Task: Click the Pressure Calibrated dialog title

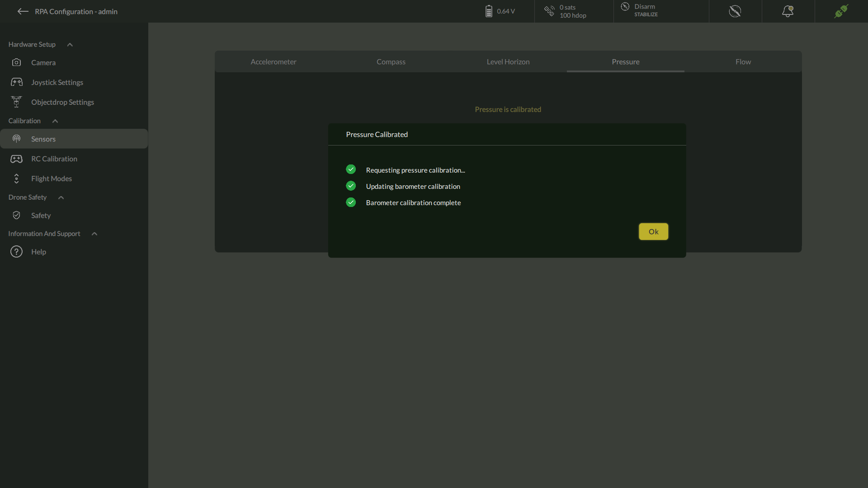Action: tap(377, 134)
